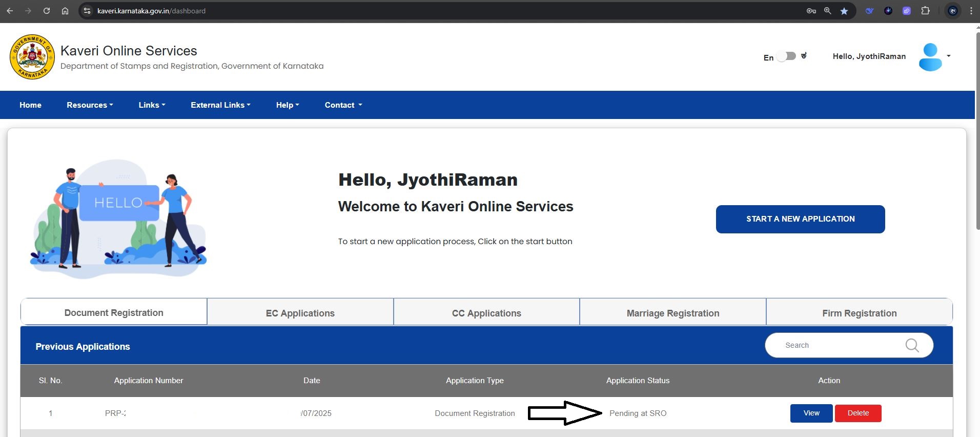Screen dimensions: 980x437
Task: Expand the Resources dropdown menu
Action: pyautogui.click(x=90, y=105)
